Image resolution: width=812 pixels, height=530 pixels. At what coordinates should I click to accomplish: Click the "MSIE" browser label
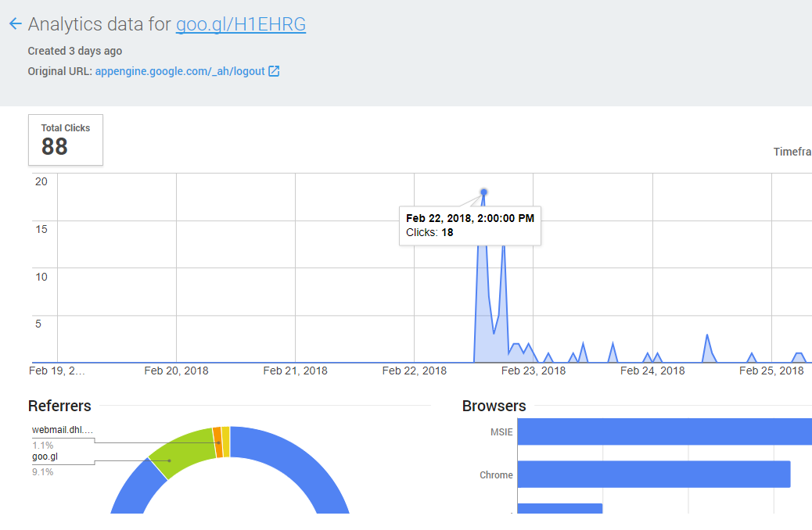pyautogui.click(x=501, y=432)
